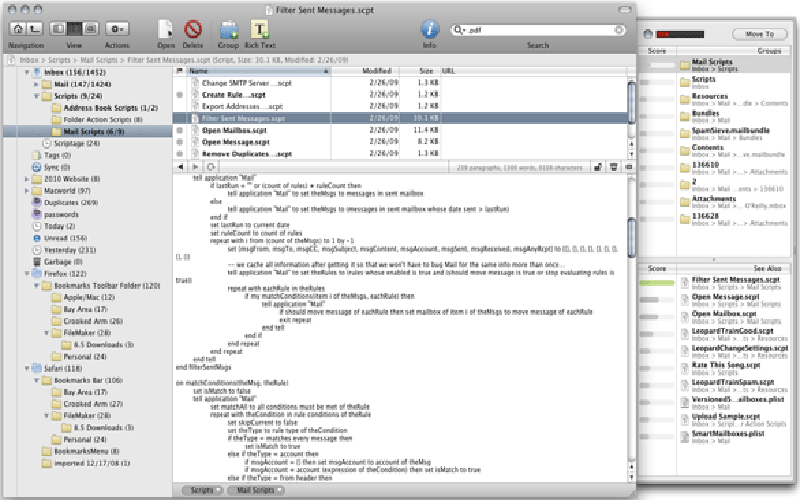
Task: Expand the 2010 Website group
Action: 27,179
